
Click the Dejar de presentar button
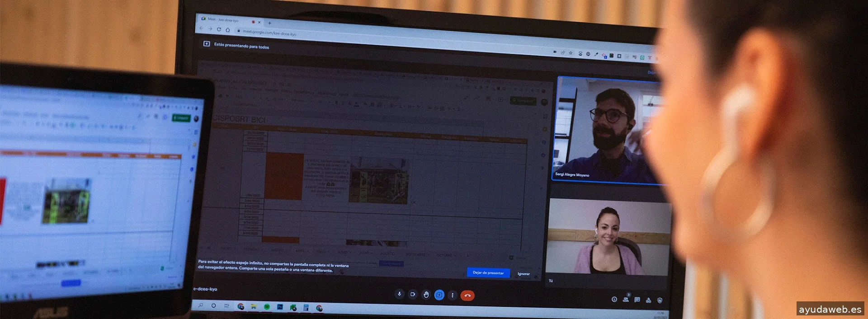(x=488, y=273)
